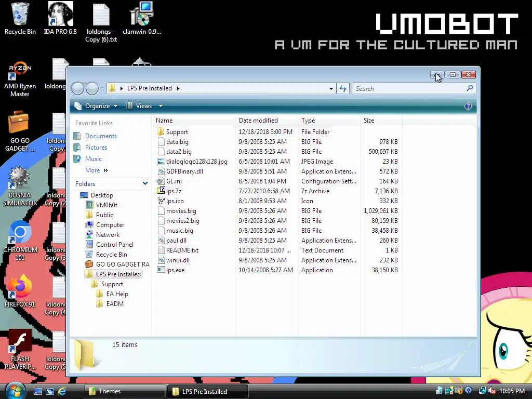The width and height of the screenshot is (532, 399).
Task: Switch to Themes taskbar window
Action: coord(124,391)
